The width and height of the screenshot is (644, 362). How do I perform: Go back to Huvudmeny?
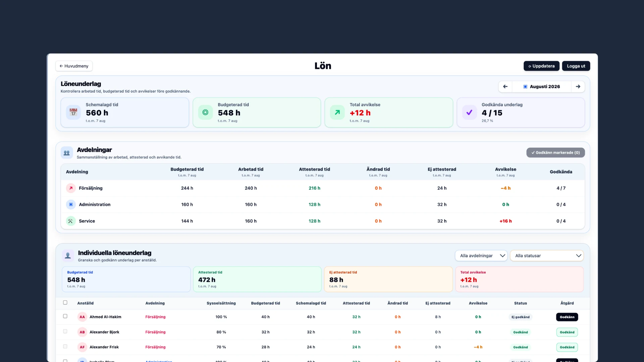click(x=74, y=66)
